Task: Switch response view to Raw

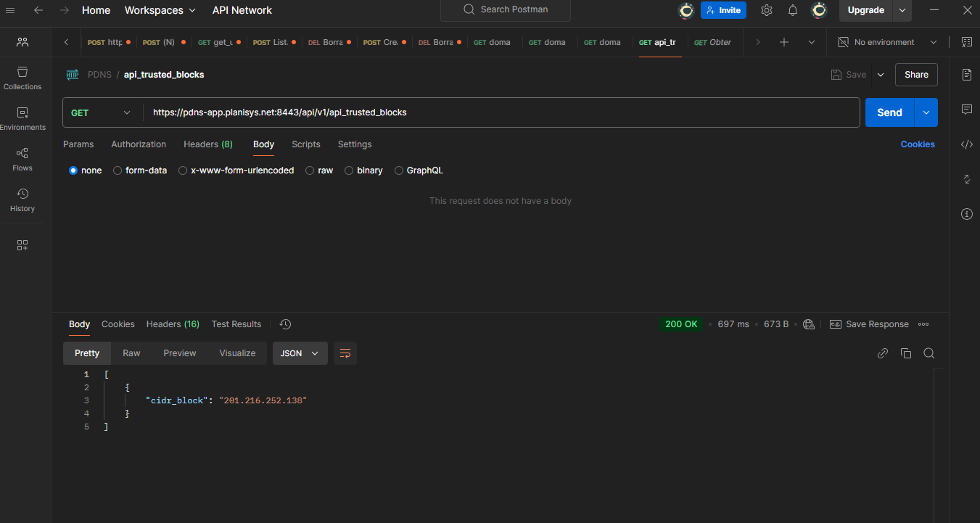Action: (x=131, y=353)
